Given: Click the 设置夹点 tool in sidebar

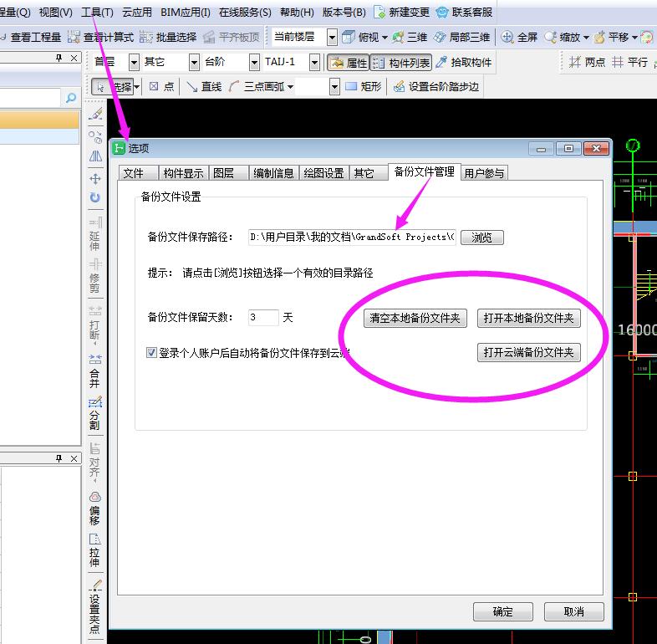Looking at the screenshot, I should (95, 607).
